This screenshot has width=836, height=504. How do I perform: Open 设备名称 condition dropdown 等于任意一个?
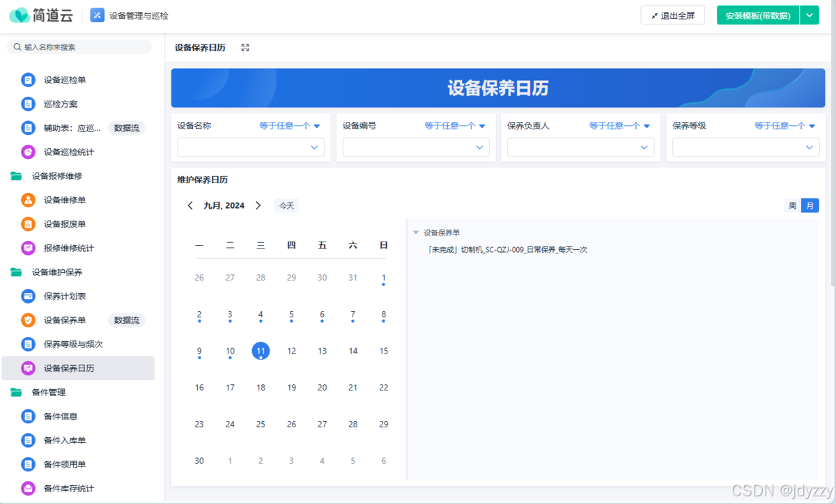(290, 126)
